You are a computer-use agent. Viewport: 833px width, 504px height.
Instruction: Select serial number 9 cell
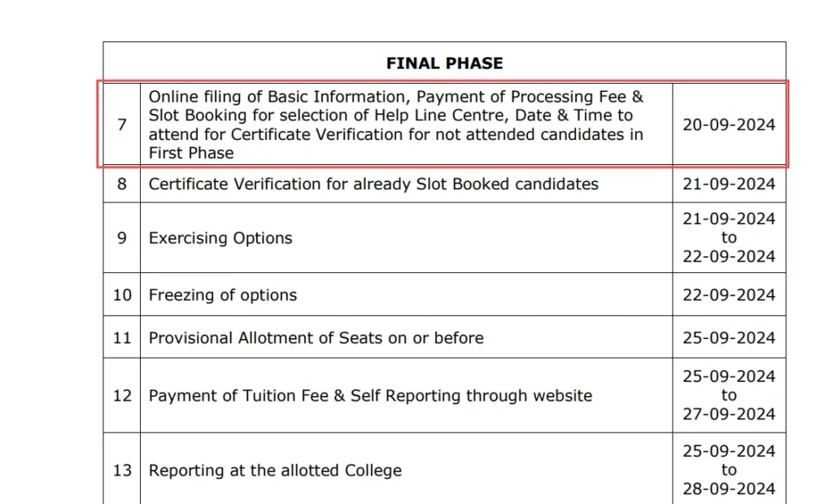122,238
